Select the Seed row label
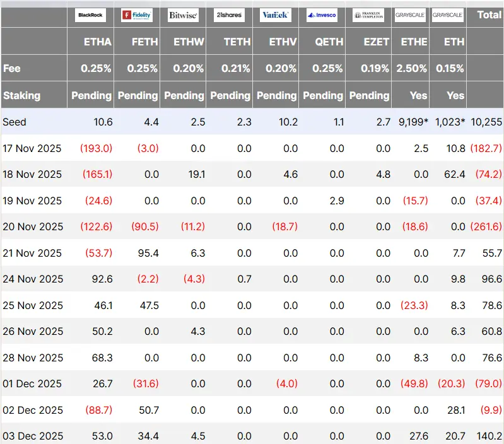The height and width of the screenshot is (444, 504). coord(15,122)
